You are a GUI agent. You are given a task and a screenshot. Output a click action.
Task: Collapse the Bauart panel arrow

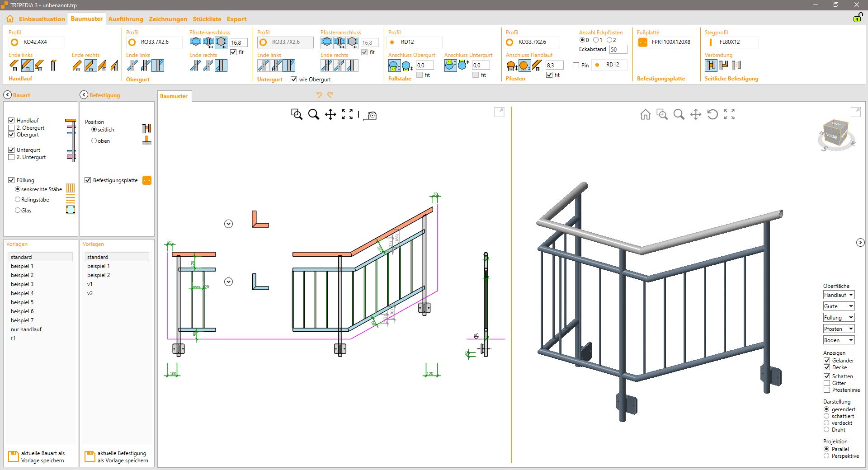pos(8,95)
